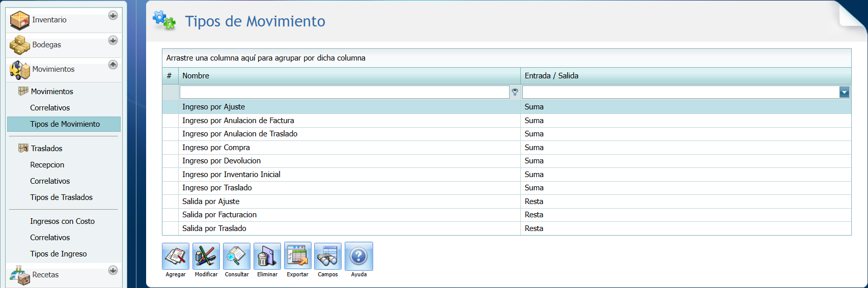Open the Entrada / Salida filter dropdown
Screen dimensions: 868x288
(844, 92)
